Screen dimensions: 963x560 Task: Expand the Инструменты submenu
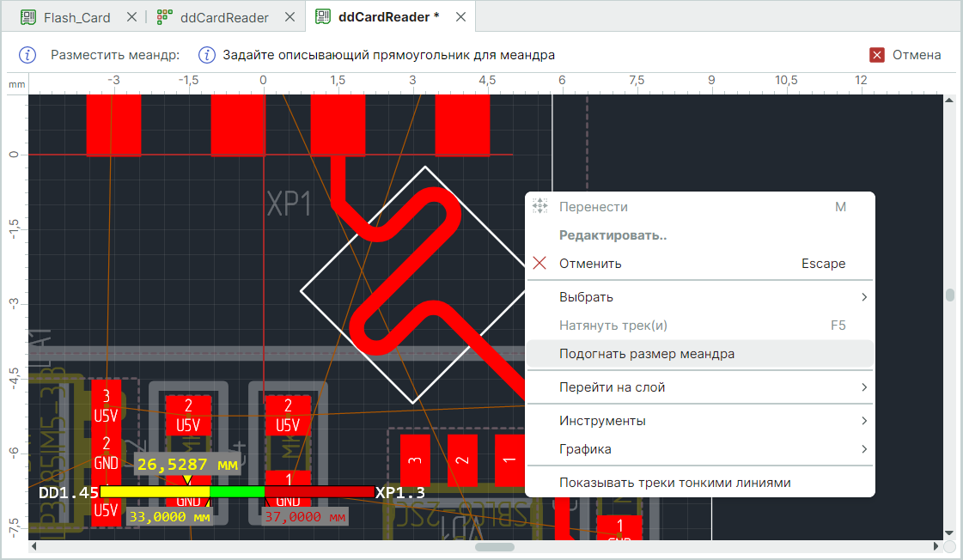coord(864,421)
